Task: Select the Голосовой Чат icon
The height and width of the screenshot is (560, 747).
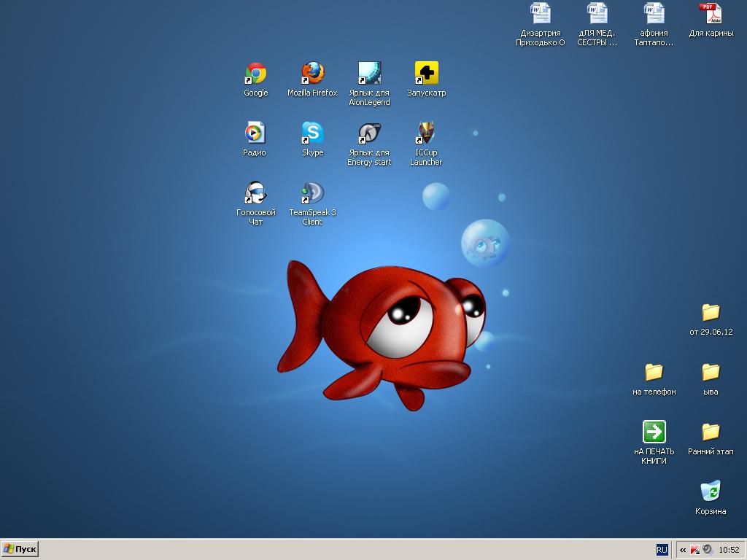Action: 255,193
